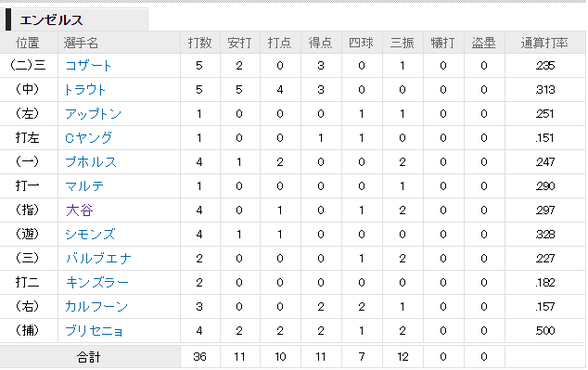This screenshot has width=588, height=370.
Task: Open プホルス player profile
Action: point(91,162)
